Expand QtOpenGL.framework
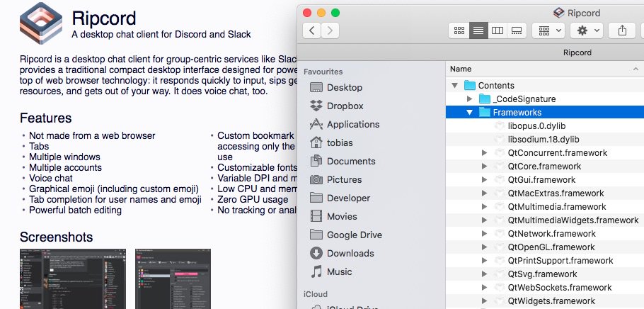The image size is (644, 309). tap(484, 247)
